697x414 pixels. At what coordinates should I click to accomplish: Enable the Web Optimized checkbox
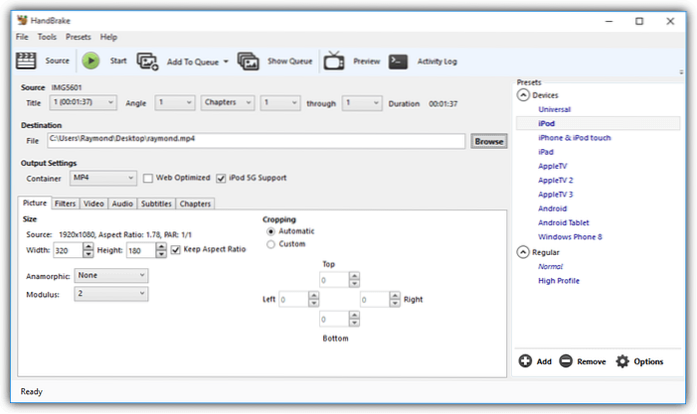(x=148, y=178)
